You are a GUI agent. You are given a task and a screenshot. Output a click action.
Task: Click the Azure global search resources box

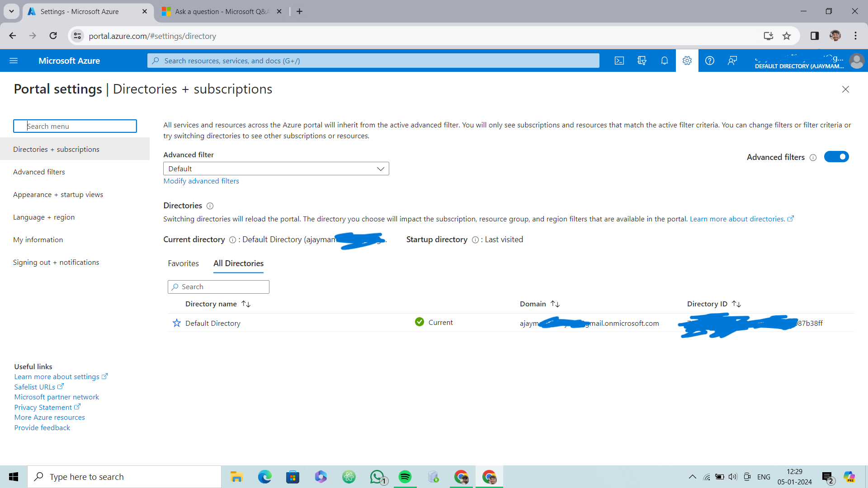[373, 61]
